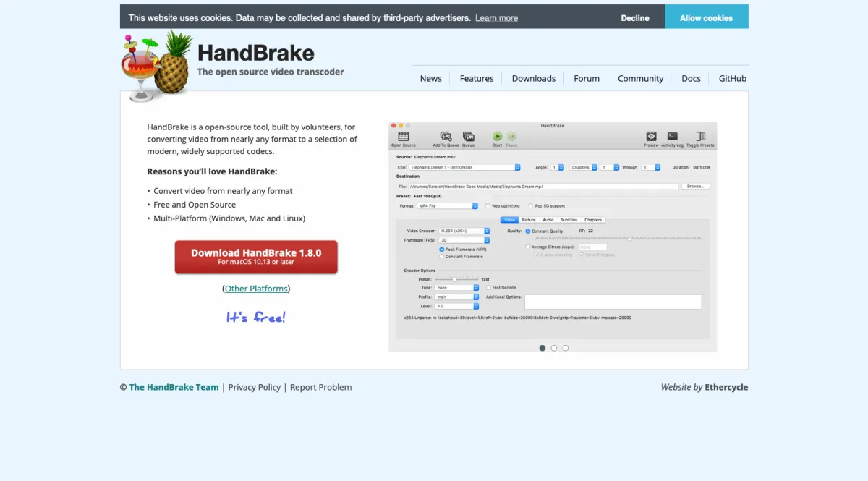The image size is (868, 481).
Task: Open the Community navigation item
Action: tap(640, 78)
